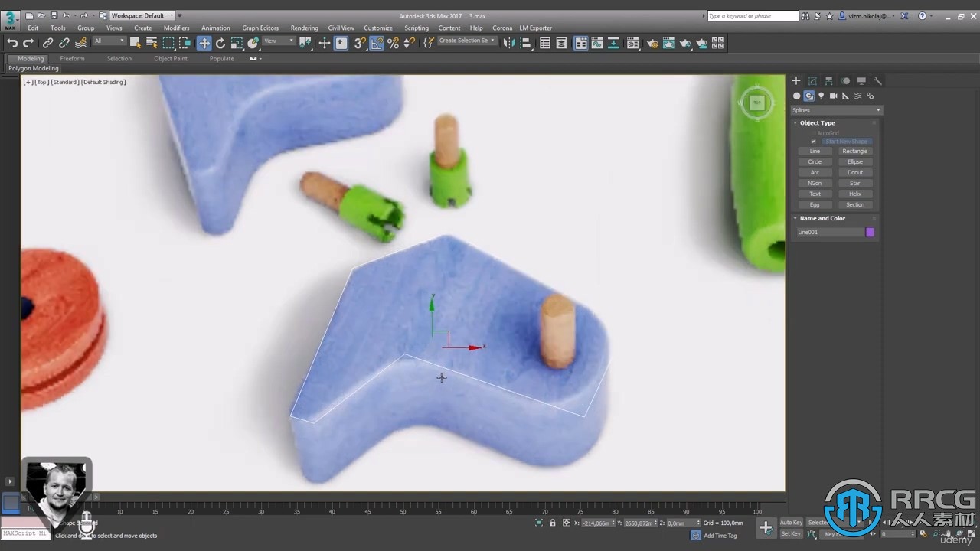
Task: Click the Add Time Tag label
Action: tap(720, 535)
